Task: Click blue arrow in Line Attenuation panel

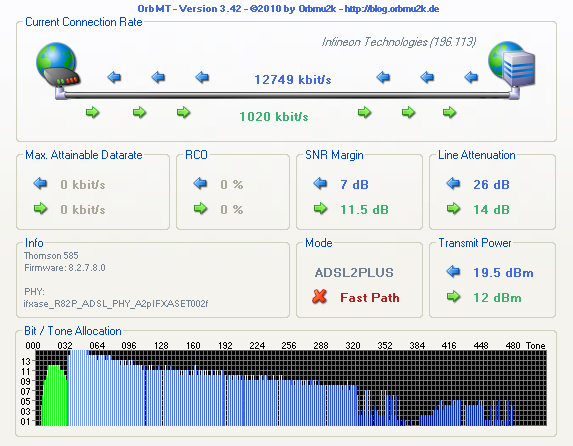Action: tap(453, 183)
